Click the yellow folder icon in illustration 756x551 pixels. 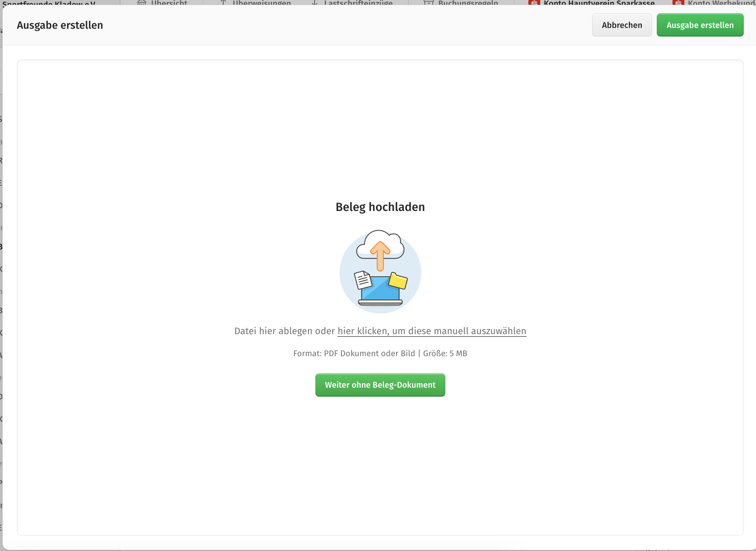point(398,281)
